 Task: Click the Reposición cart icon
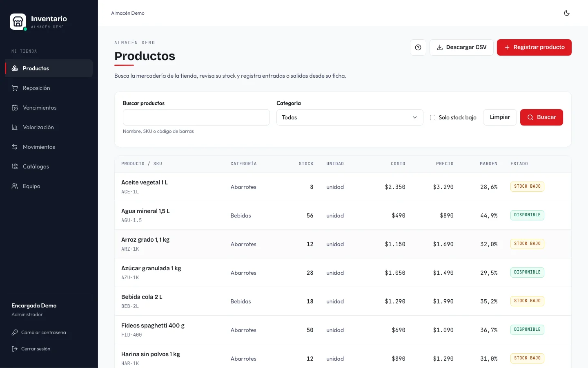(15, 88)
